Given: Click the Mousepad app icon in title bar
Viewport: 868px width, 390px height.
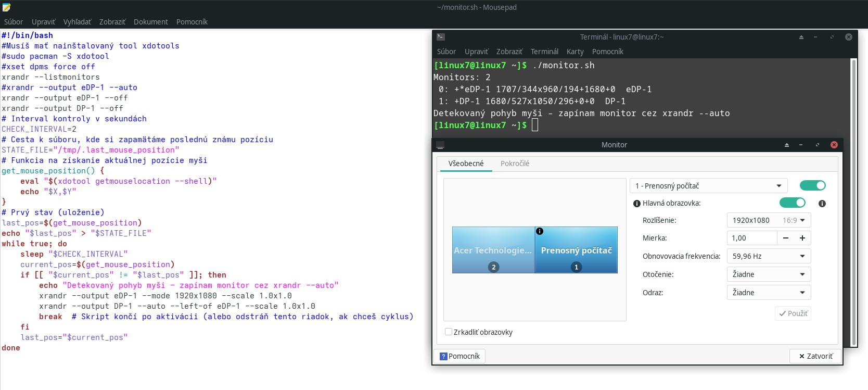Looking at the screenshot, I should (6, 7).
